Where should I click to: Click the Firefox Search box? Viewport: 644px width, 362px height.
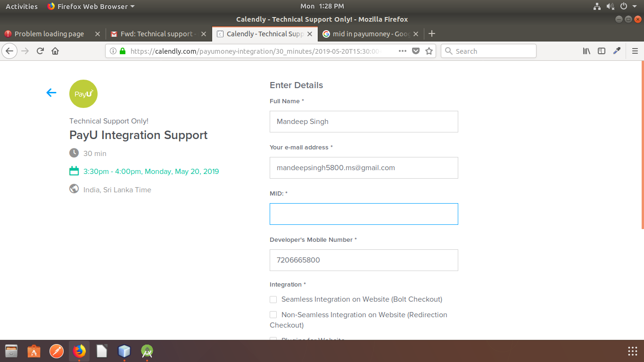click(x=488, y=51)
